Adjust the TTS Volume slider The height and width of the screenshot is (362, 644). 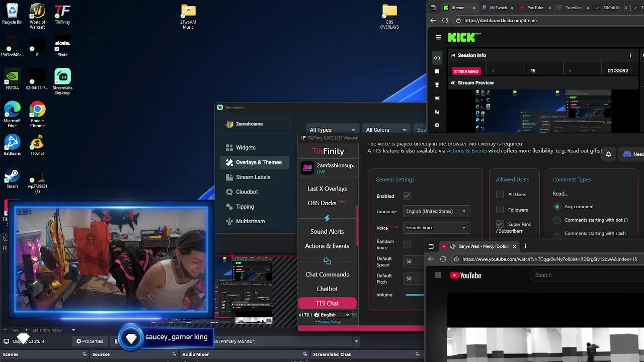point(415,295)
